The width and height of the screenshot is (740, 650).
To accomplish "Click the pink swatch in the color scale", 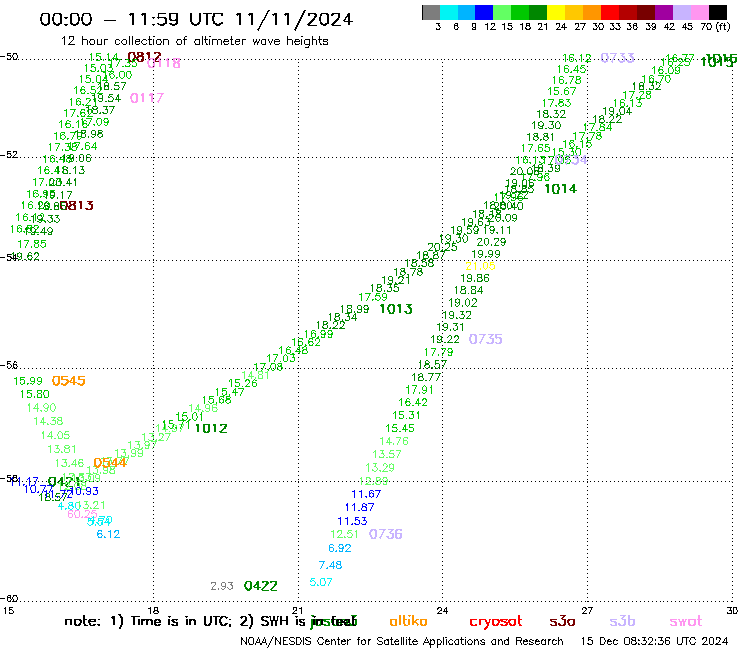I will tap(700, 12).
